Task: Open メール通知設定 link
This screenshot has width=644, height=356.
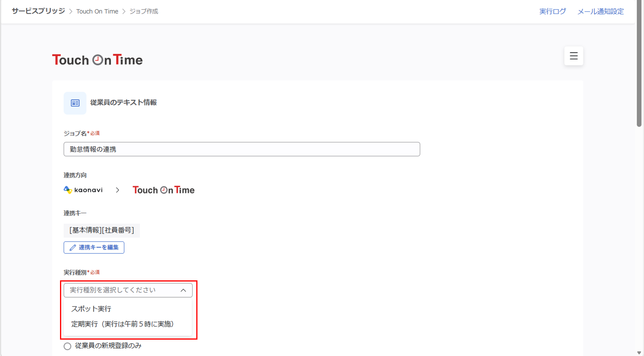Action: [x=601, y=11]
